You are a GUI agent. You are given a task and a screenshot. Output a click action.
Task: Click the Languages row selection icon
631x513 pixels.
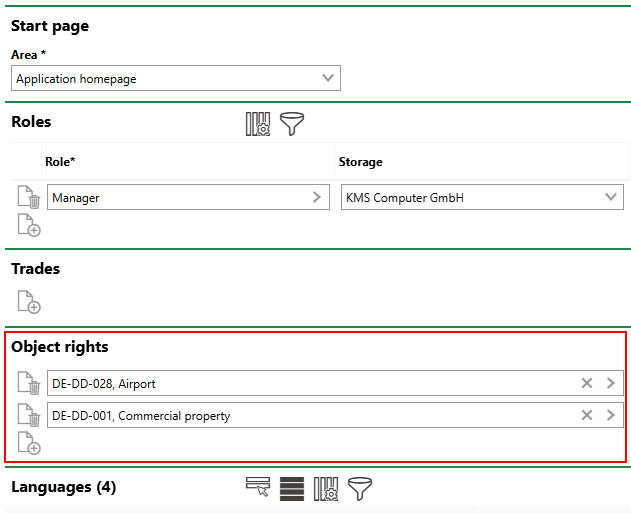click(258, 488)
